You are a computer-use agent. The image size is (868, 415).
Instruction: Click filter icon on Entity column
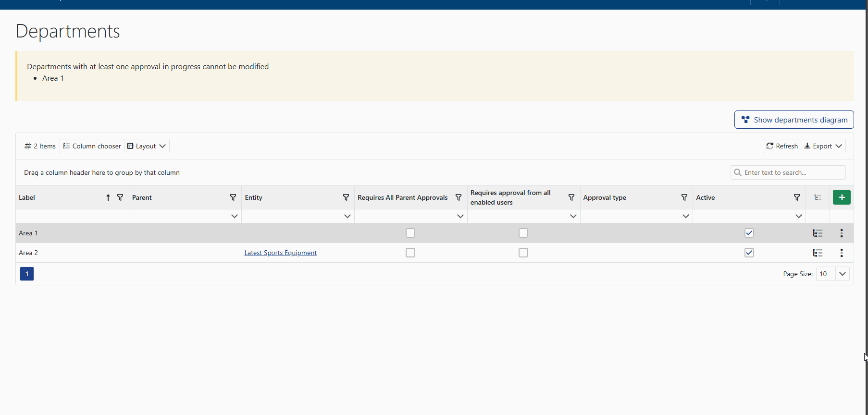click(346, 197)
